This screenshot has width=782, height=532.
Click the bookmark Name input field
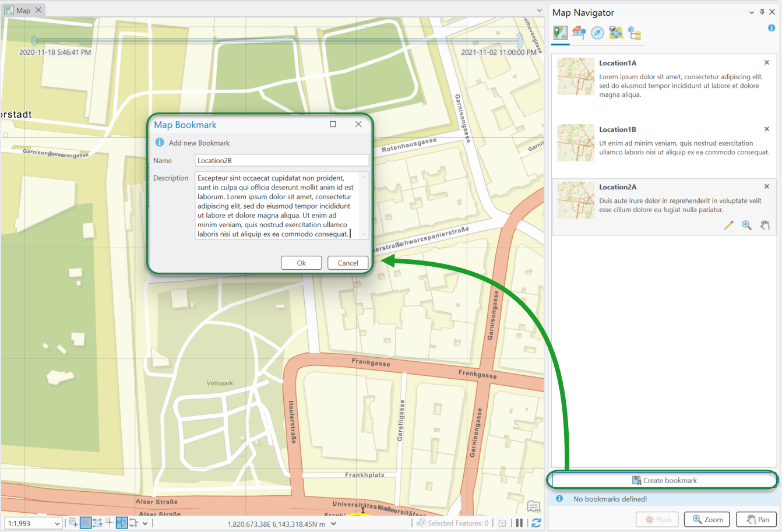(x=282, y=160)
